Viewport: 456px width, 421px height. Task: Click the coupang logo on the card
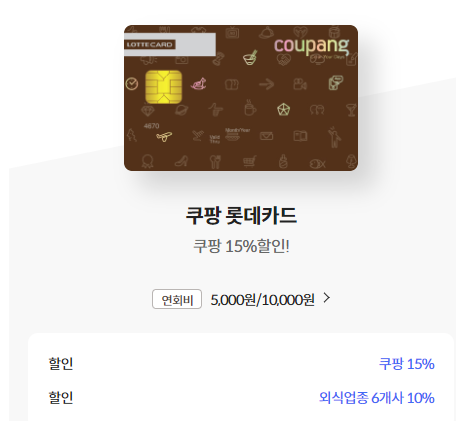click(311, 46)
